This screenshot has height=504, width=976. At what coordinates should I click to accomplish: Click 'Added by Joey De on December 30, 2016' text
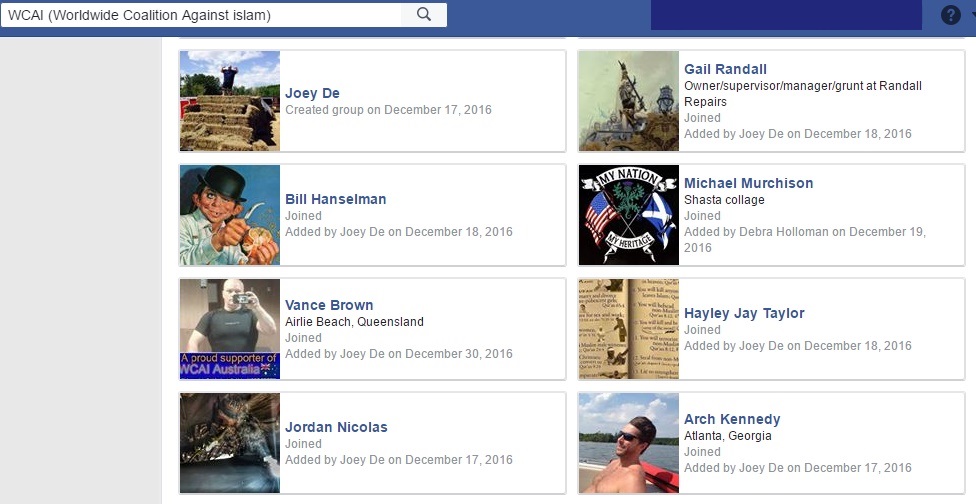point(399,353)
